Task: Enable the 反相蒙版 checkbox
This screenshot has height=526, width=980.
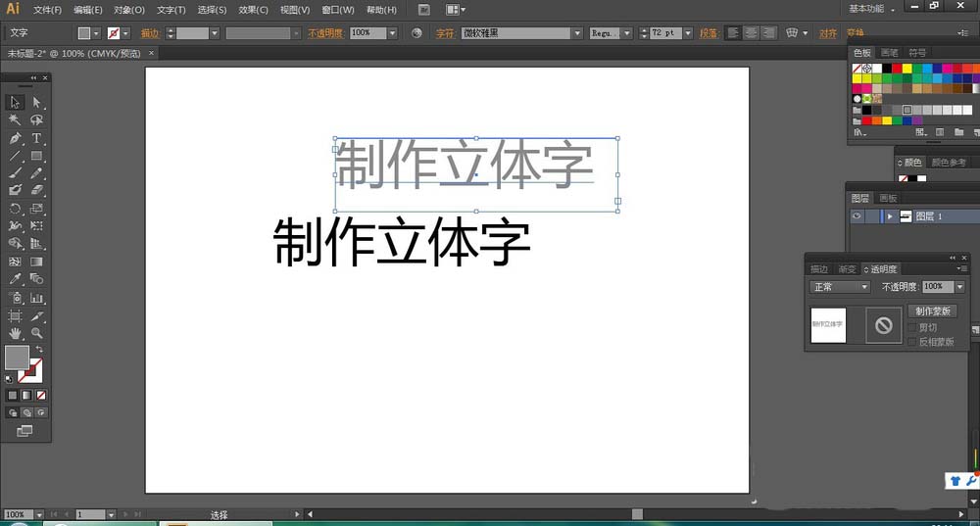Action: pos(911,342)
